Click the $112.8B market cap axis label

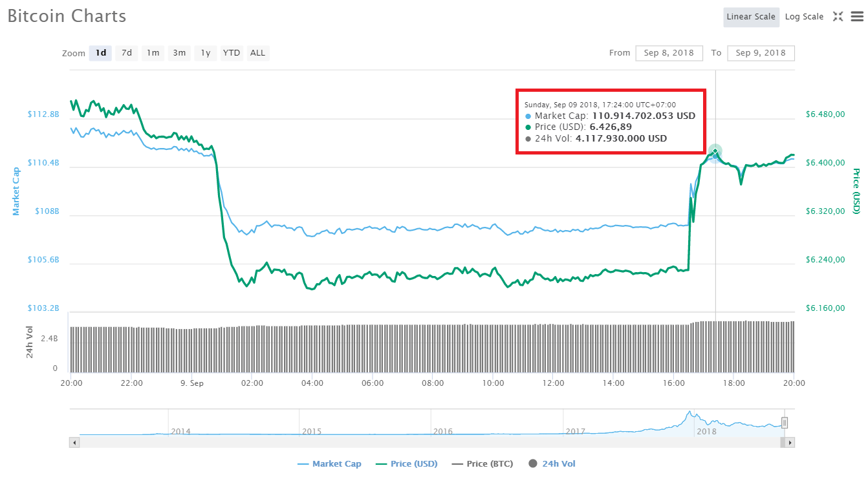click(x=43, y=114)
